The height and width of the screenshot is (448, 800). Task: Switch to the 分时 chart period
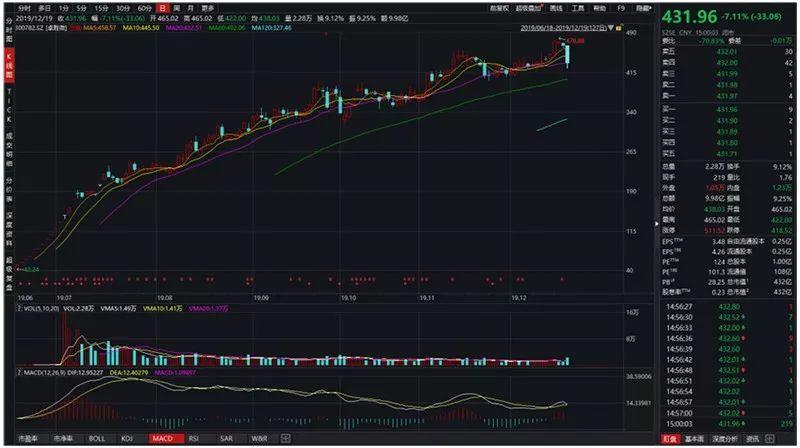tap(24, 9)
